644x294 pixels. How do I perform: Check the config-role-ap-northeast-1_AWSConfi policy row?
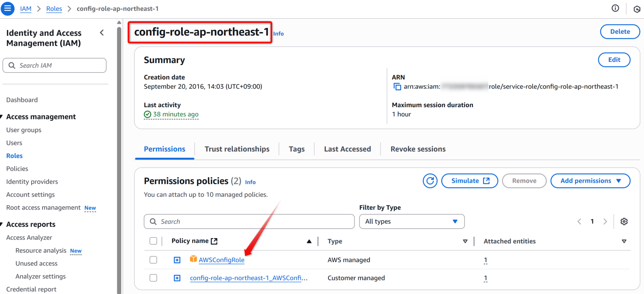pyautogui.click(x=153, y=278)
